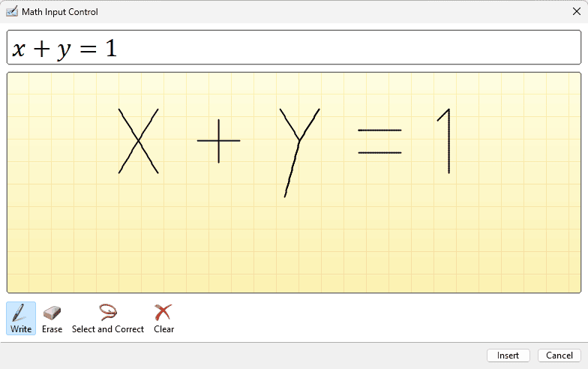Activate the Select and Correct tool
Viewport: 588px width, 369px height.
pos(108,318)
